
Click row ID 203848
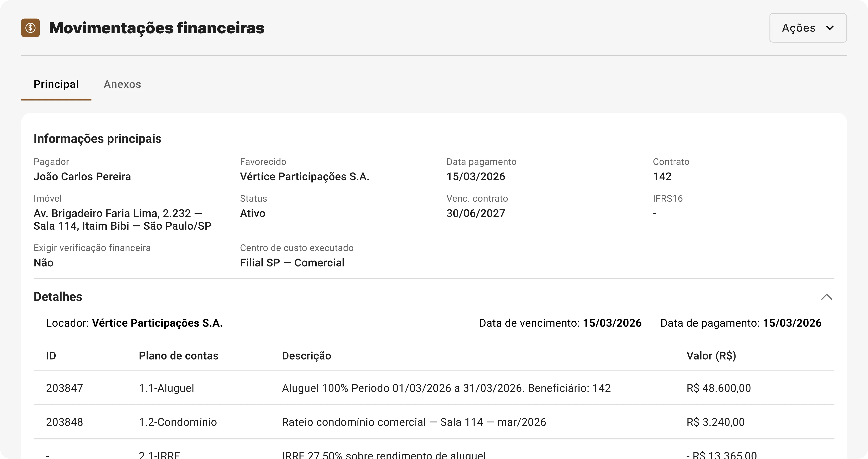pyautogui.click(x=64, y=422)
